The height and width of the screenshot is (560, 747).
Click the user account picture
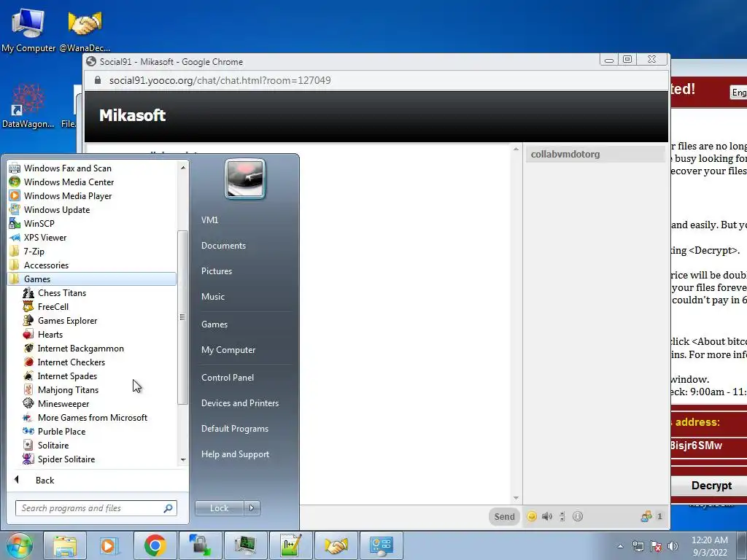coord(245,179)
